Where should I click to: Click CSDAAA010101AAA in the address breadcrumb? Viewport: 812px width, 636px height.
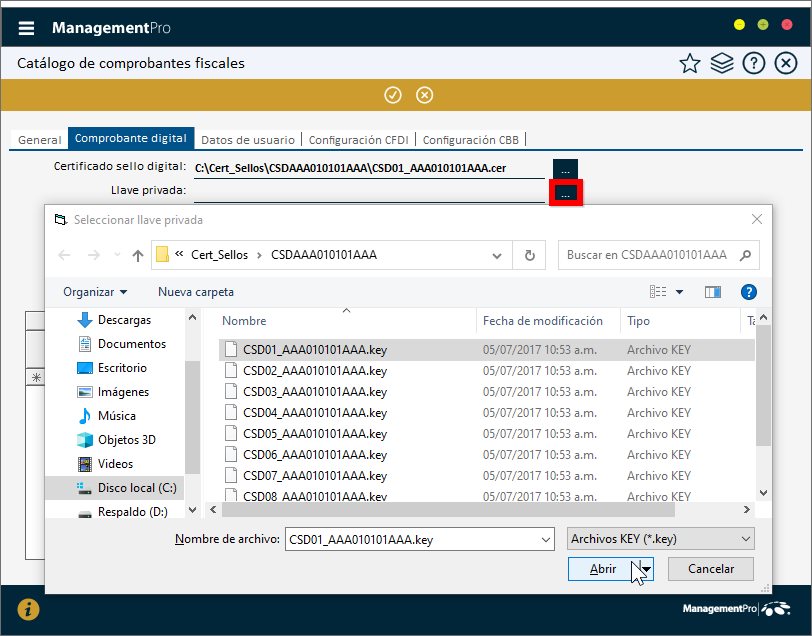coord(324,255)
